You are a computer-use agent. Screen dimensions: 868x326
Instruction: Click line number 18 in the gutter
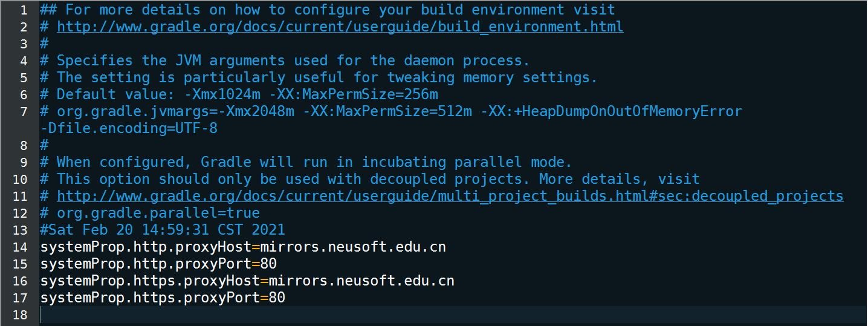click(20, 315)
